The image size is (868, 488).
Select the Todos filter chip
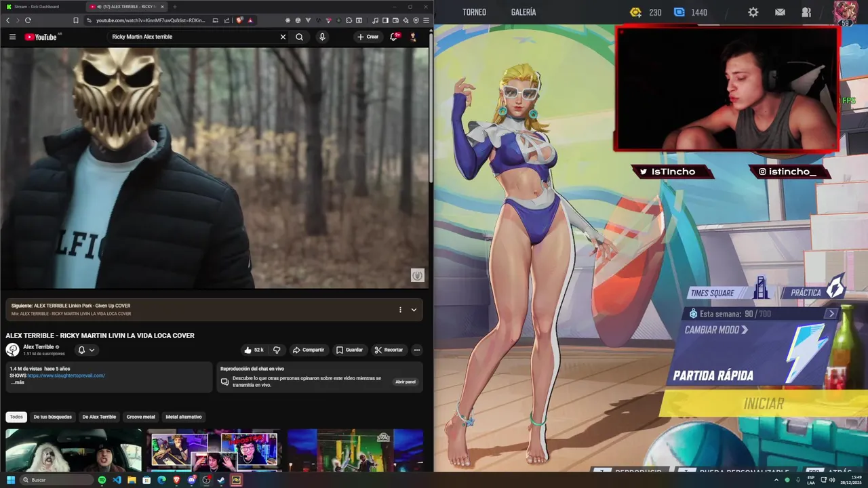(x=16, y=417)
